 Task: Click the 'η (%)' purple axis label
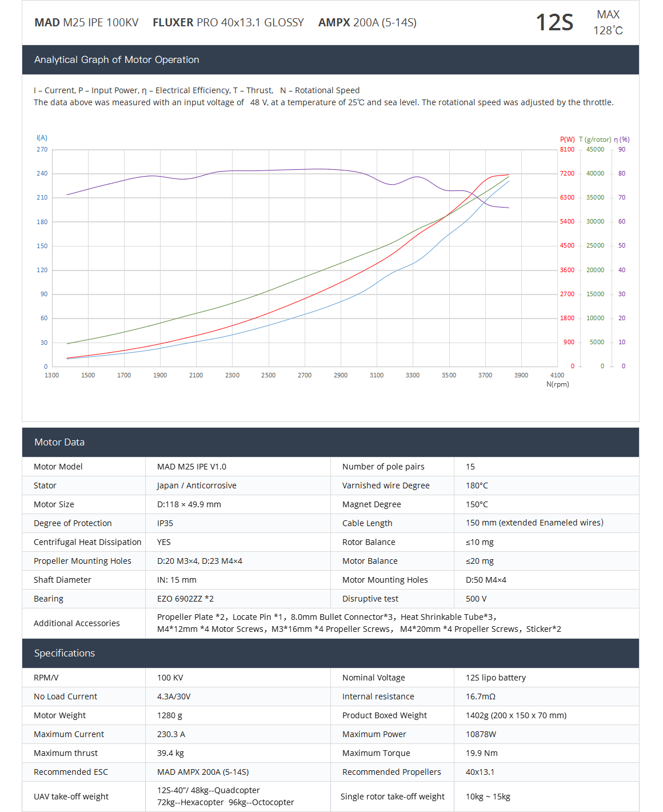tap(622, 140)
